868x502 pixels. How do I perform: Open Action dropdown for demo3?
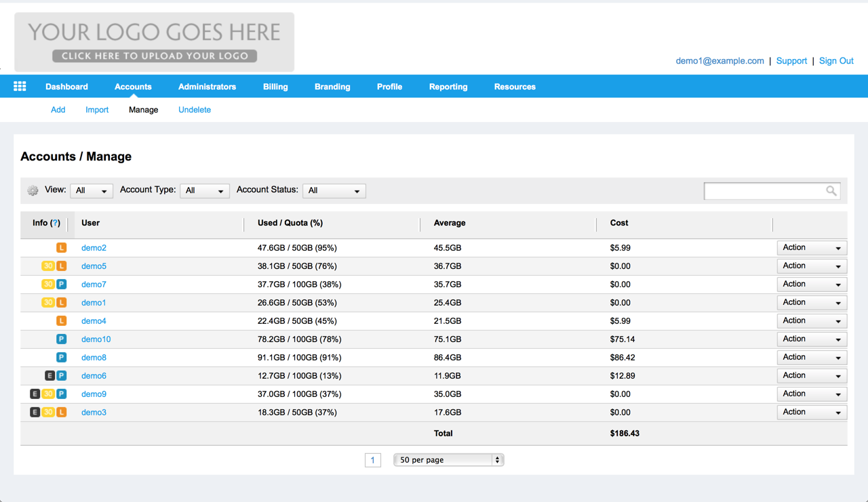[x=812, y=413]
